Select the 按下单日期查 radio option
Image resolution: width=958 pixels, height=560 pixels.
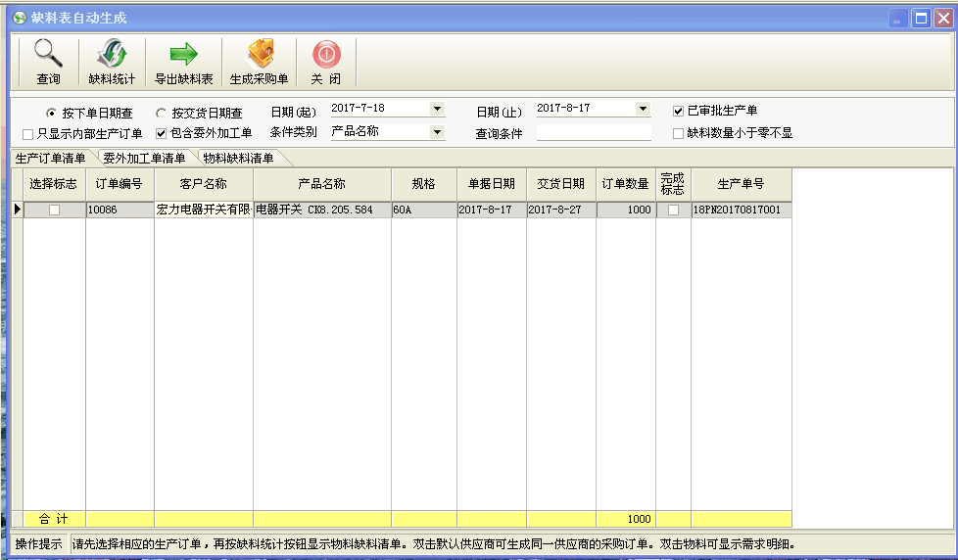51,114
